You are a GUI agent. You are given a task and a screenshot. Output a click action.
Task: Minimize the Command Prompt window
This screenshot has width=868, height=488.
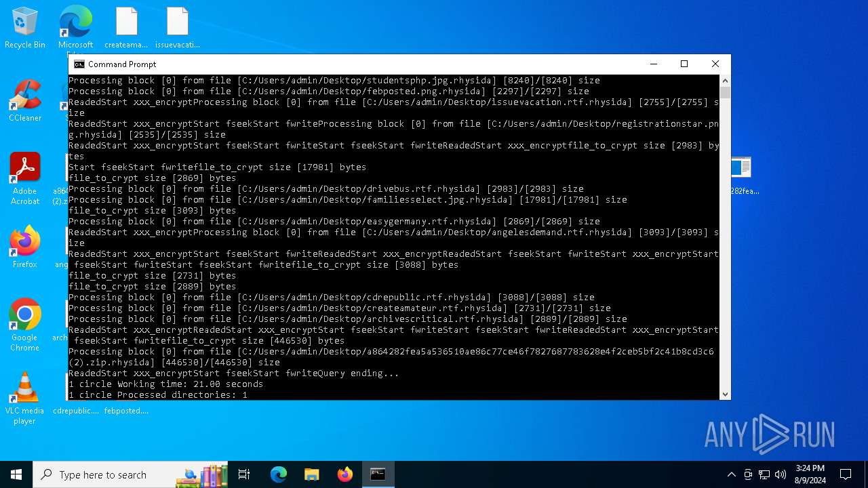click(x=654, y=64)
